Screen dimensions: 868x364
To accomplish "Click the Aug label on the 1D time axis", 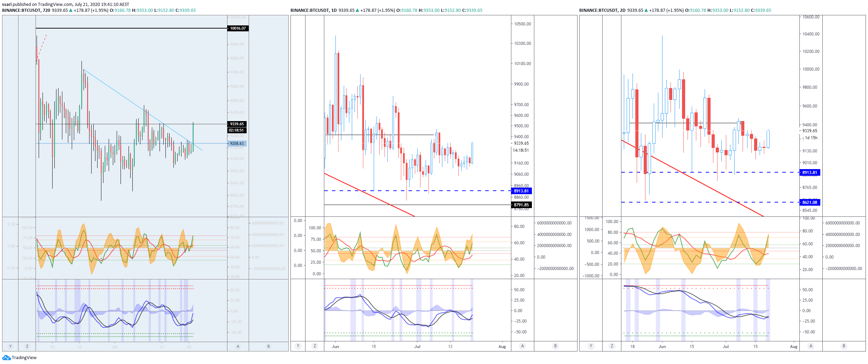I will point(502,347).
